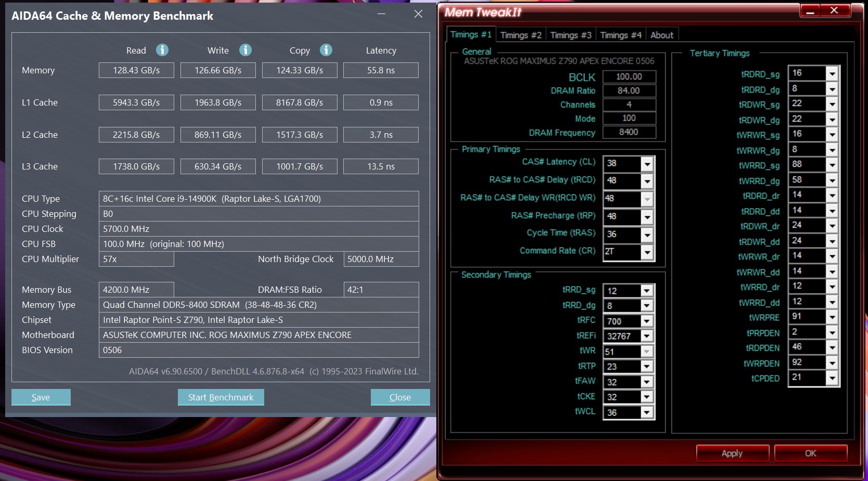Click the Memory Latency value 55.8 ns

381,70
